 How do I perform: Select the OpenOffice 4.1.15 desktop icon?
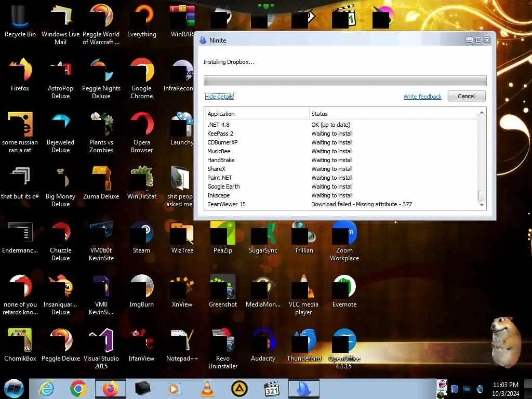[x=344, y=349]
